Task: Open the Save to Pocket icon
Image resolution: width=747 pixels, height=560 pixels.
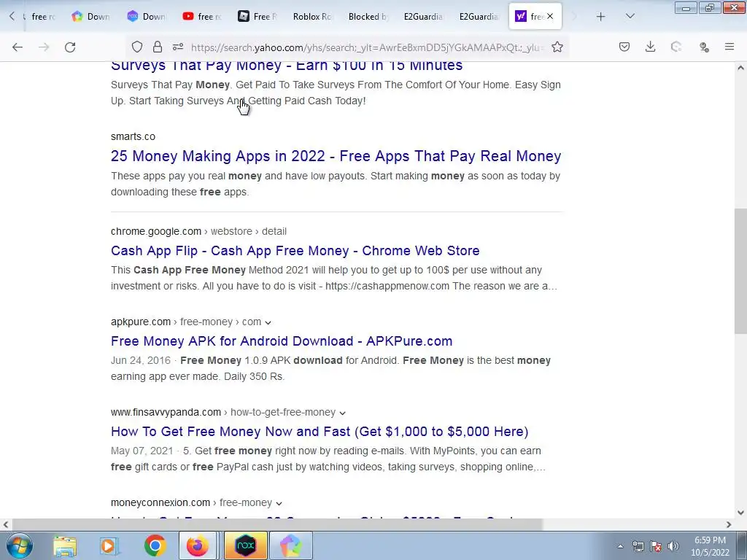Action: [624, 47]
